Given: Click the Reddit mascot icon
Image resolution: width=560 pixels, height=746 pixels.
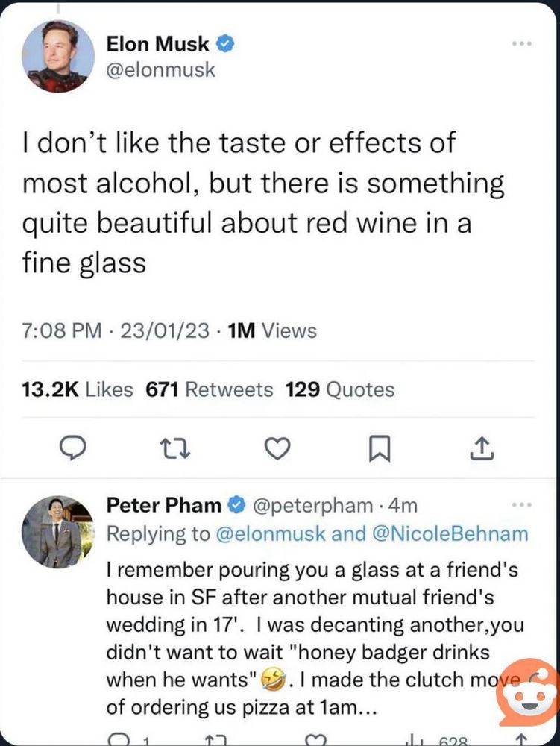Looking at the screenshot, I should click(x=528, y=692).
